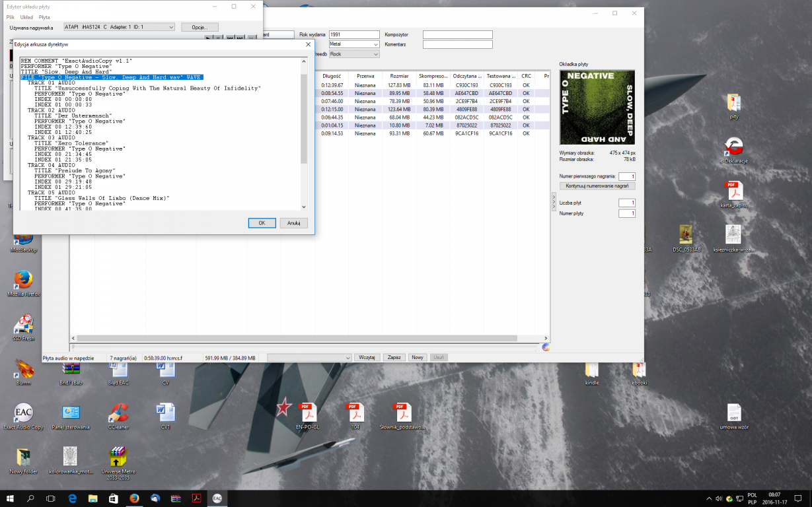Open the Układ menu in Edytor układu płyty
The width and height of the screenshot is (812, 507).
click(x=26, y=17)
